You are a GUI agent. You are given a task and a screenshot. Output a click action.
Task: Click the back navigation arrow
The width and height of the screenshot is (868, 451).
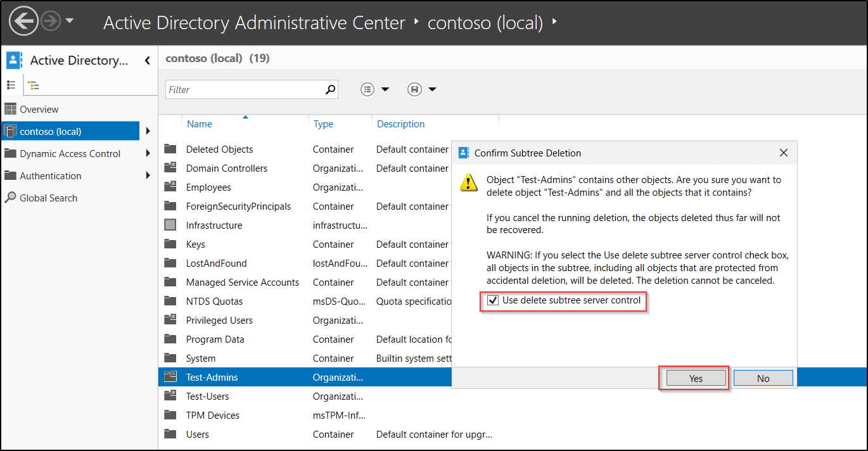(23, 21)
